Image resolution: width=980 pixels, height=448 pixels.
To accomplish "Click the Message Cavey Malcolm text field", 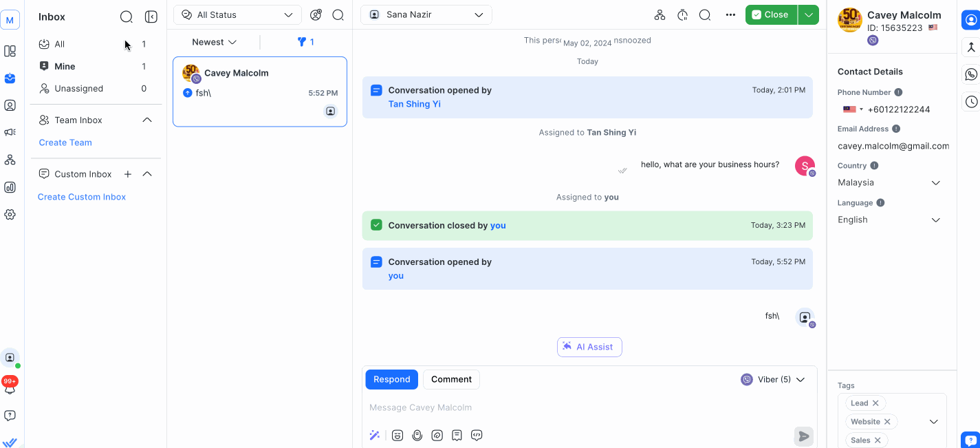I will click(550, 407).
